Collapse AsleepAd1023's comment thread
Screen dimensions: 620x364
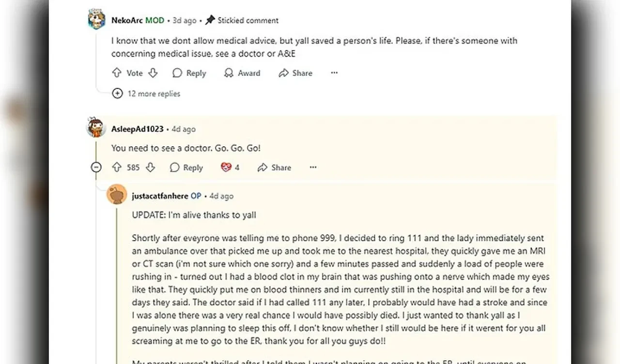pyautogui.click(x=96, y=167)
